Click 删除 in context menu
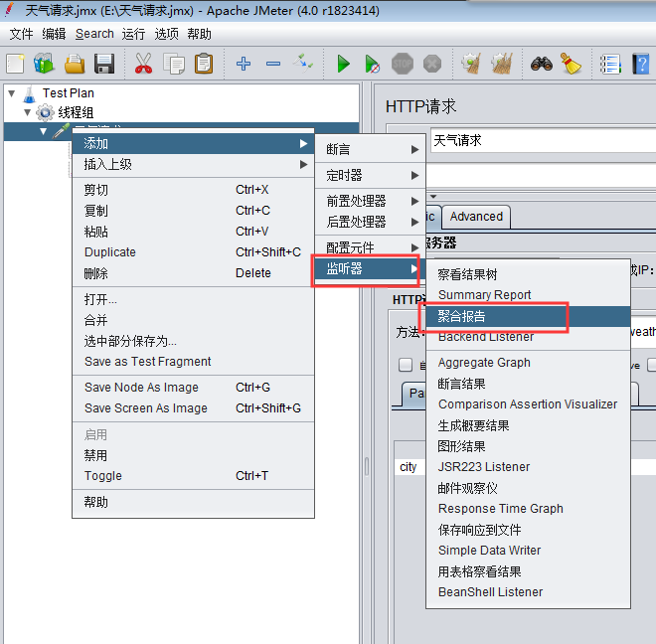The width and height of the screenshot is (656, 644). pyautogui.click(x=193, y=273)
